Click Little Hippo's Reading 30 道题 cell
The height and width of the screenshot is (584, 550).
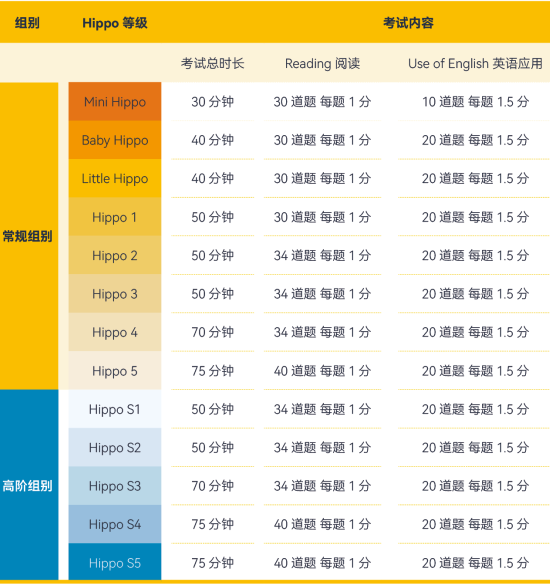(x=322, y=178)
